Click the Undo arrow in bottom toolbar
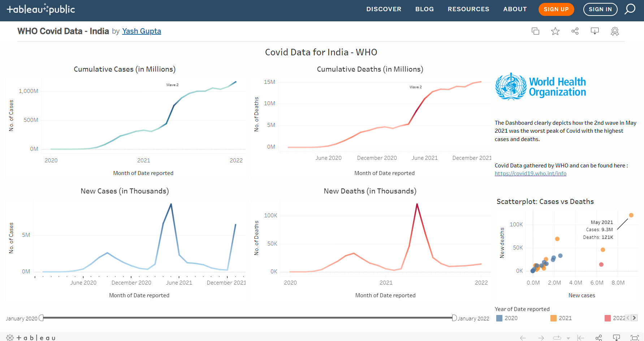 pos(523,338)
